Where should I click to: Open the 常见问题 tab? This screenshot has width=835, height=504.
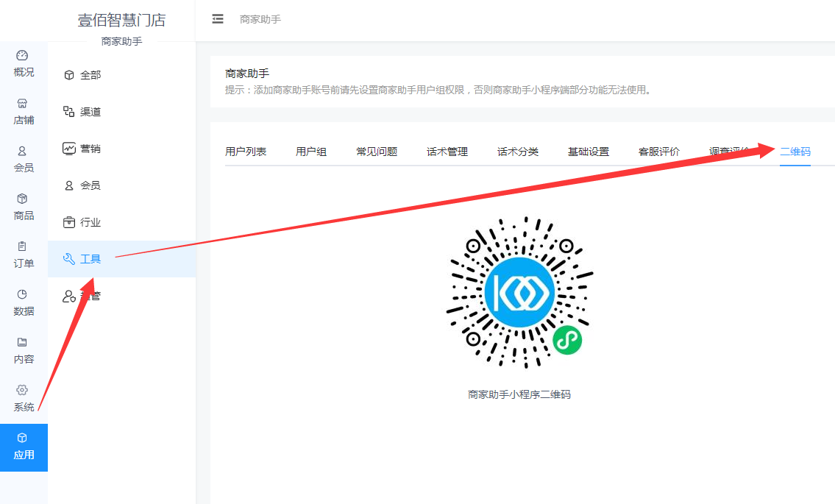377,152
